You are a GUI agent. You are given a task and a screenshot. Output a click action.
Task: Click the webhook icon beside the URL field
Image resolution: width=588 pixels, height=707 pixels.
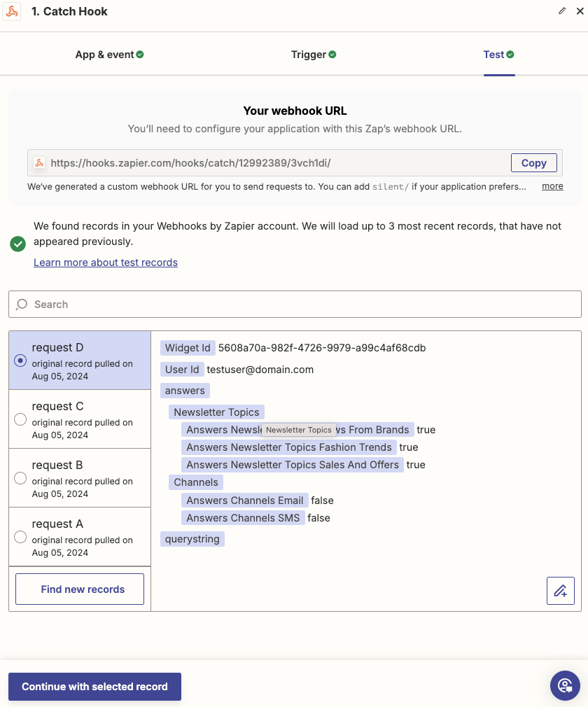point(38,162)
